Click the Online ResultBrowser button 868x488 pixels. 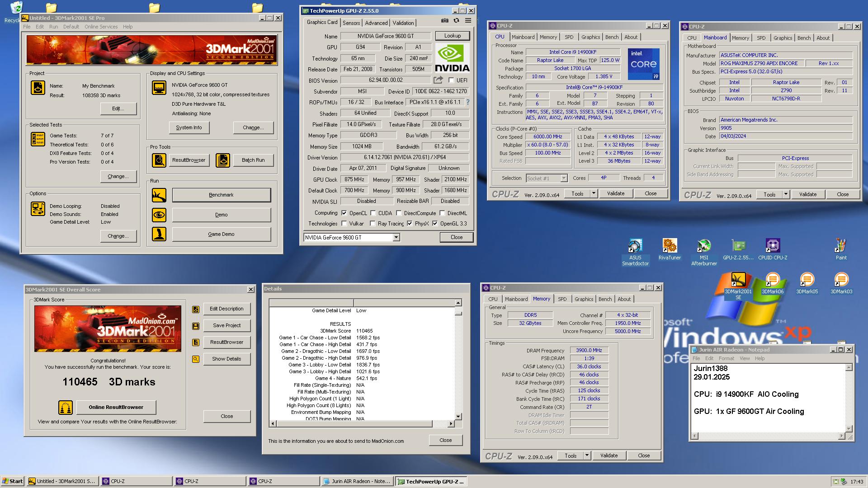pyautogui.click(x=116, y=407)
